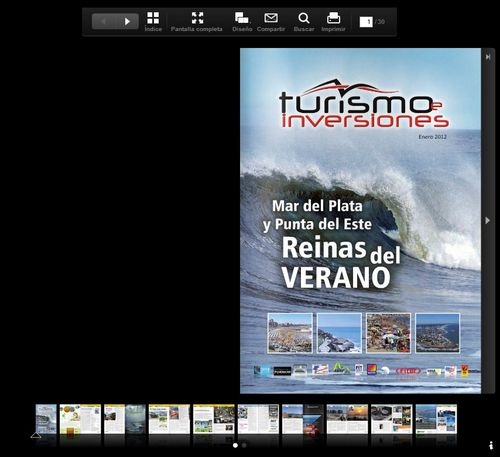Jump to last page icon

[488, 57]
